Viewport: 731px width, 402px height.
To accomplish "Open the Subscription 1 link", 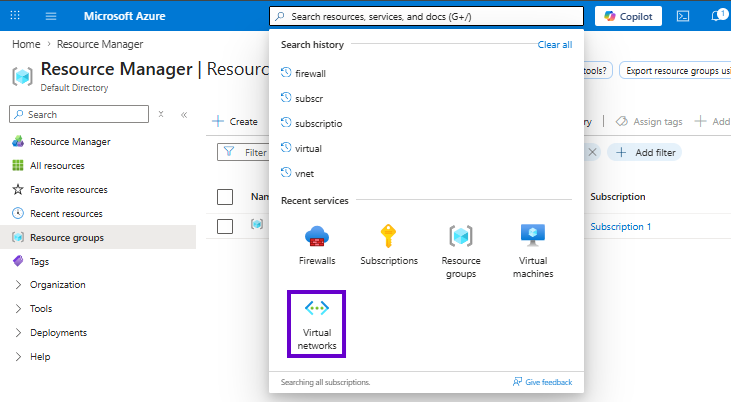I will click(x=621, y=227).
